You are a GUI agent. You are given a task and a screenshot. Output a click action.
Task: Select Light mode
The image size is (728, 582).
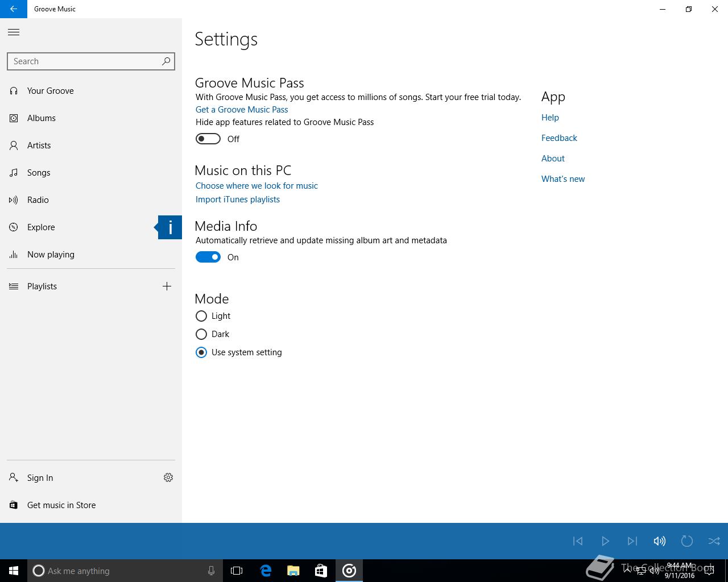pos(201,316)
